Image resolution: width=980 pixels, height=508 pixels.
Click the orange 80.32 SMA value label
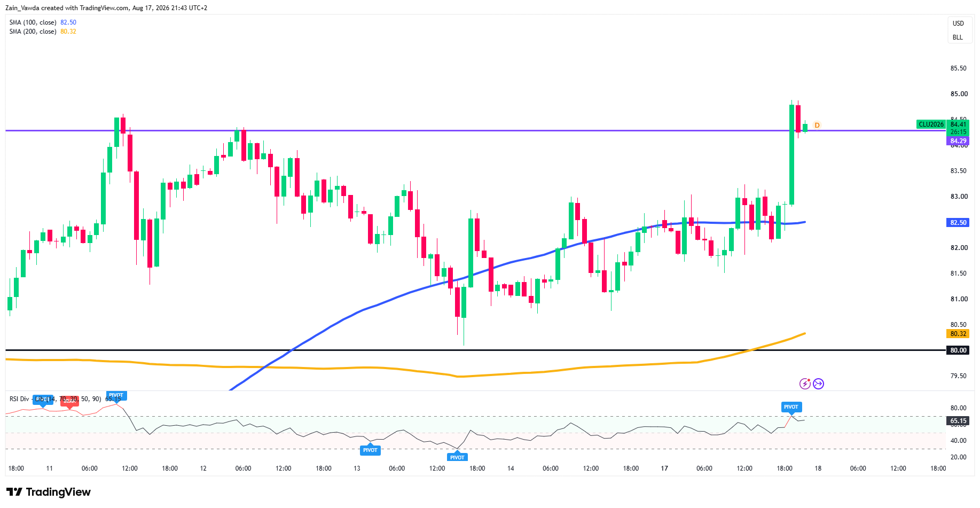tap(958, 334)
